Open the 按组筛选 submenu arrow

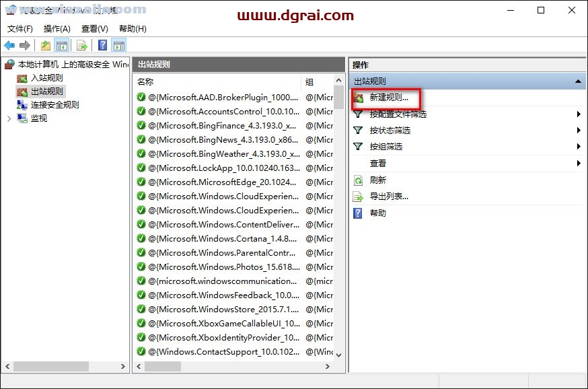tap(579, 146)
